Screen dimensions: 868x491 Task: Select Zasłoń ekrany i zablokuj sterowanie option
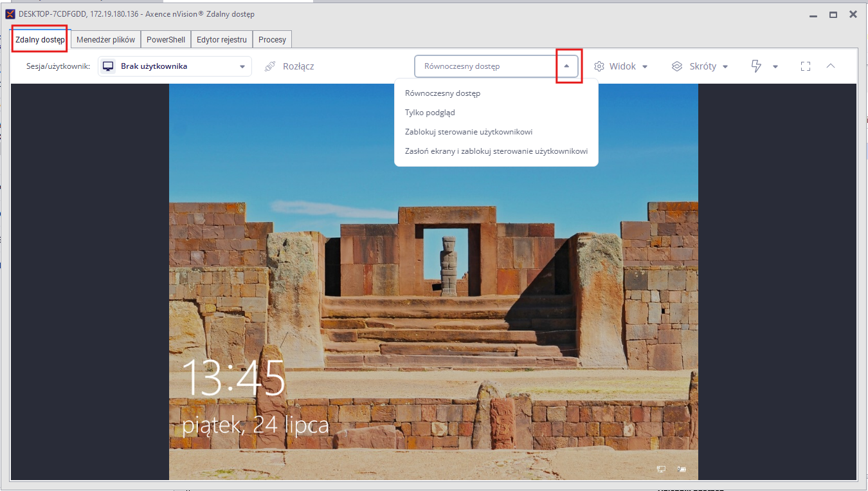coord(496,152)
